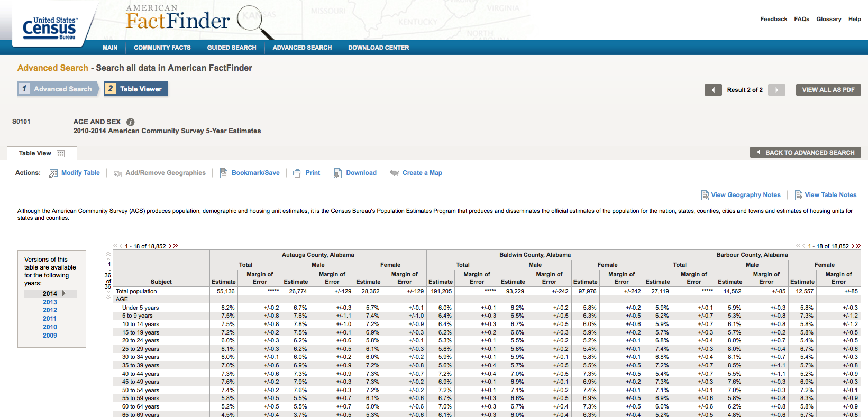Click the View Table Notes document icon

pos(799,195)
